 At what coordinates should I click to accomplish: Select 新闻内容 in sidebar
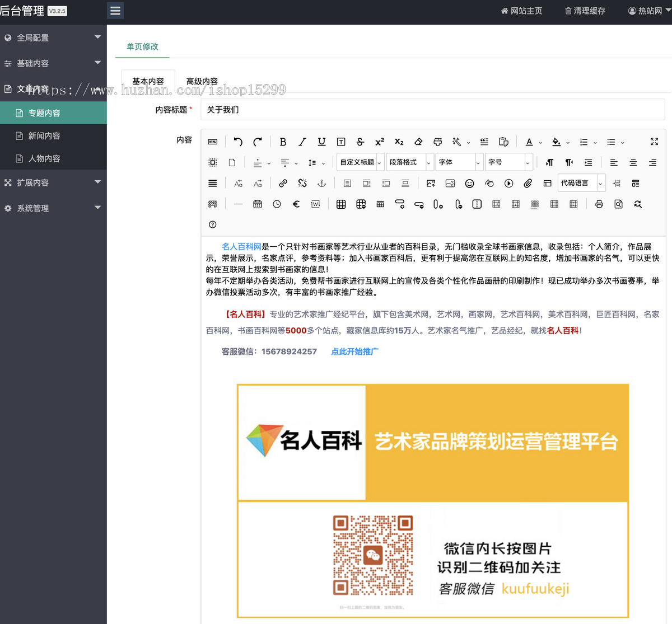pyautogui.click(x=53, y=136)
